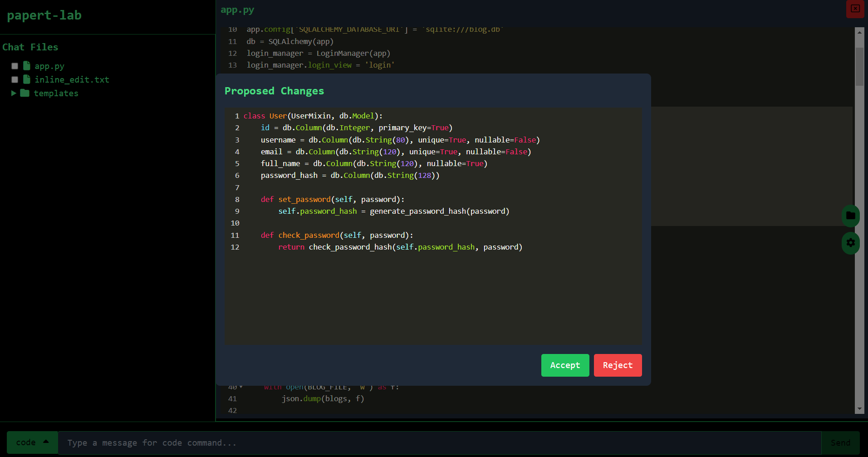Accept the proposed changes
The width and height of the screenshot is (868, 457).
565,365
